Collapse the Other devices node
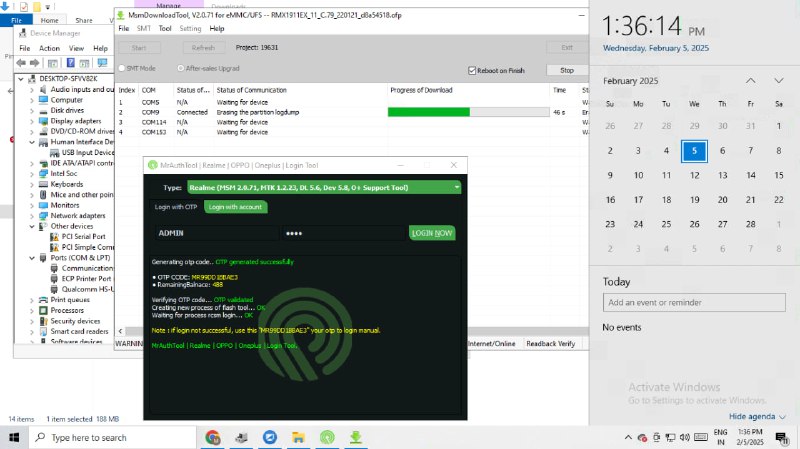The width and height of the screenshot is (800, 449). point(32,226)
